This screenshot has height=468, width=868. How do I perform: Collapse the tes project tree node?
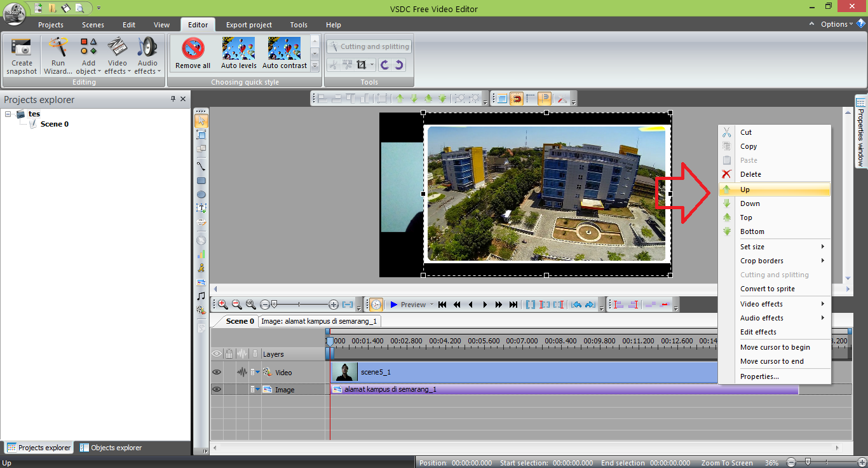click(x=8, y=114)
